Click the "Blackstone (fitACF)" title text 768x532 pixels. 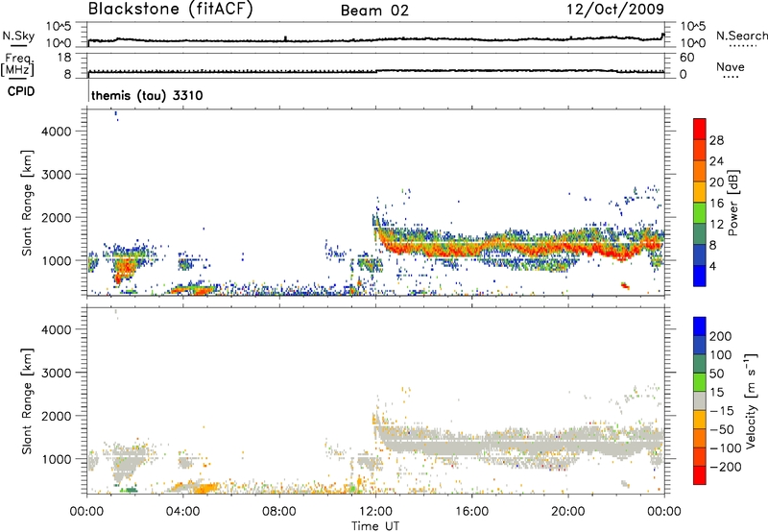point(171,10)
